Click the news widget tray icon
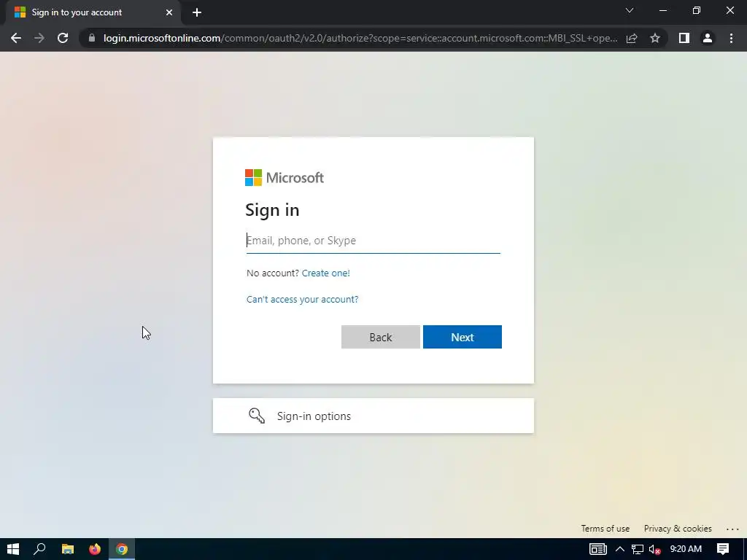This screenshot has width=747, height=560. tap(598, 549)
